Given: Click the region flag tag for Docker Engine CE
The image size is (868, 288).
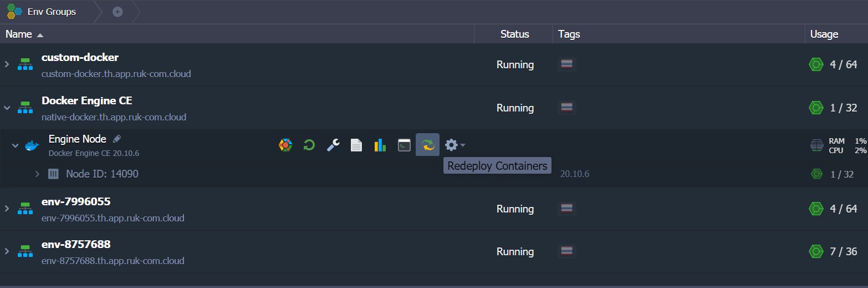Looking at the screenshot, I should 567,108.
